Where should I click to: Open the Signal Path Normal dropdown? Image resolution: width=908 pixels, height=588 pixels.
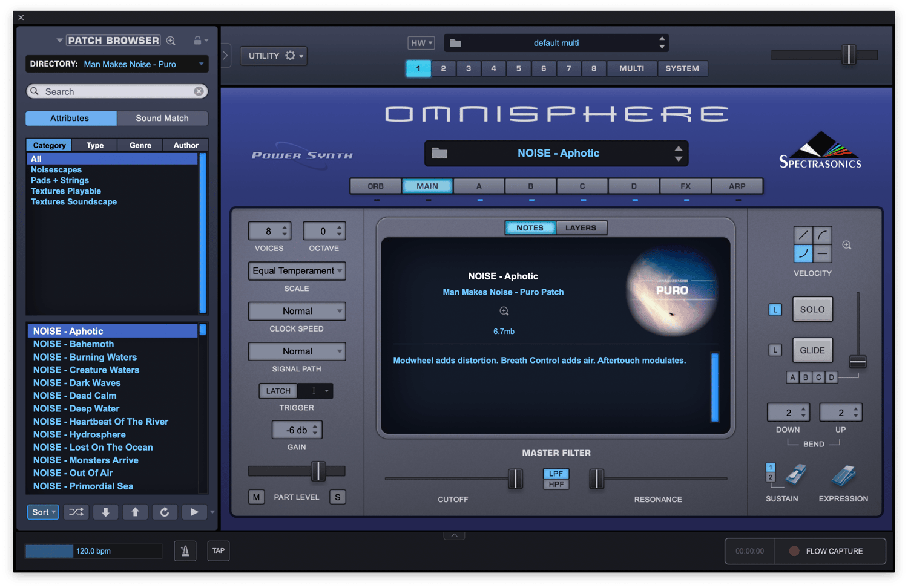[x=297, y=351]
